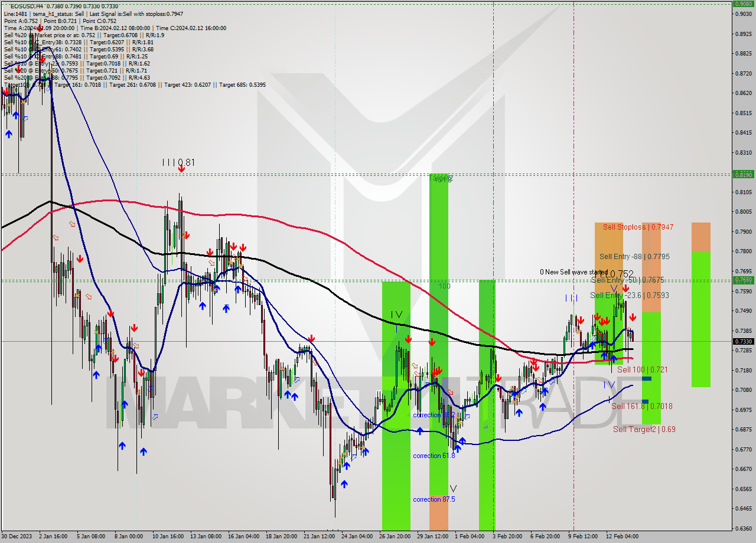
Task: Select the Sell Stoploss | 0.7947 label
Action: (x=638, y=227)
